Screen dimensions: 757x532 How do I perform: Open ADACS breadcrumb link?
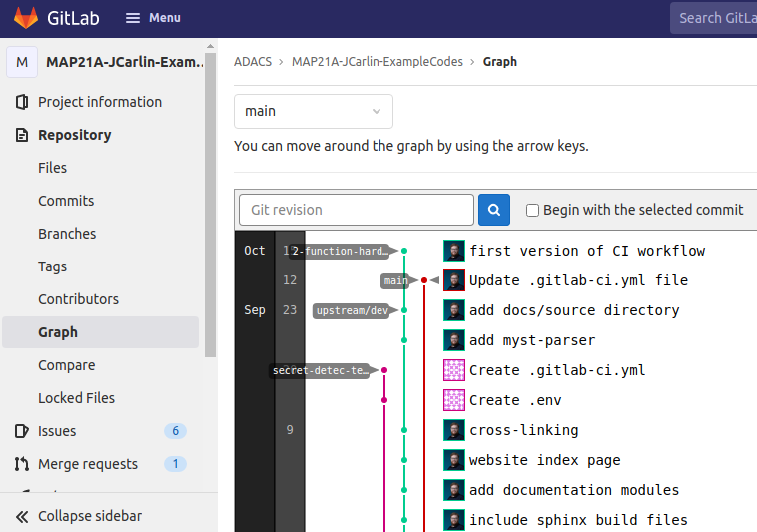tap(253, 62)
